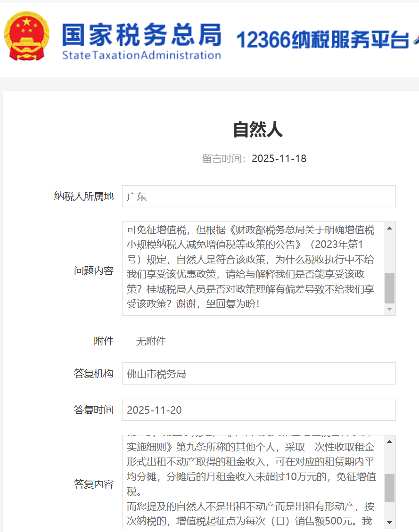Click the 问题内容 scrollbar thumb
The image size is (419, 532).
tap(389, 287)
